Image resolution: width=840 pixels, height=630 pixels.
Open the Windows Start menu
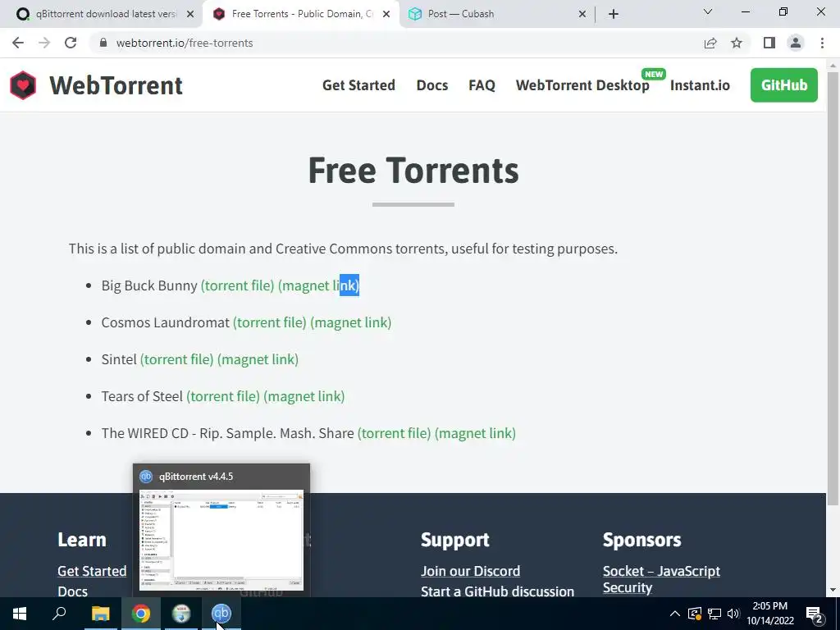tap(20, 614)
